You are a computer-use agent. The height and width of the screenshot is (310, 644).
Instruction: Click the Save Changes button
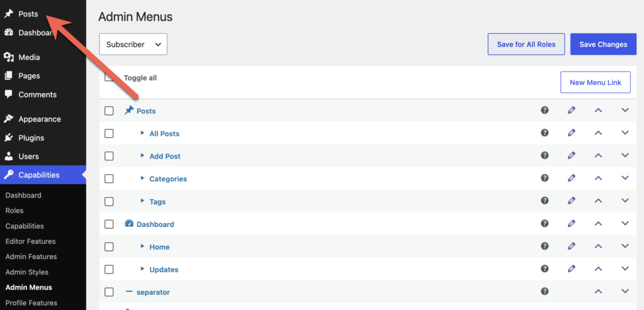[603, 45]
